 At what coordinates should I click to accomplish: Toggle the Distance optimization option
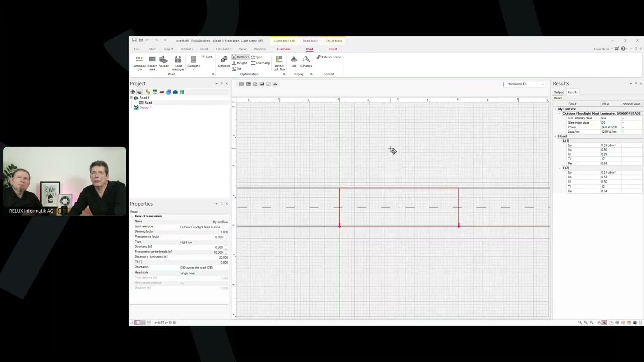click(x=241, y=57)
